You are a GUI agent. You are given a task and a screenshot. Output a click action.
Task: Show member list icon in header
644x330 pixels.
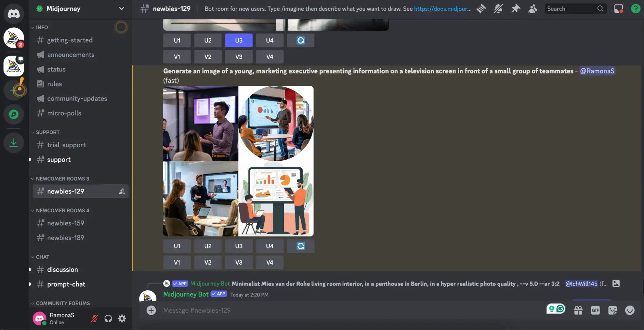click(533, 9)
